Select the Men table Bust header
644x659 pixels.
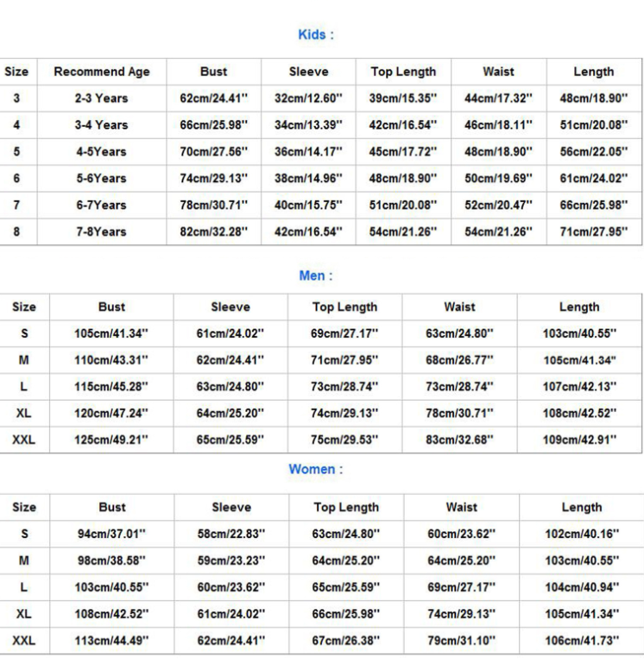click(111, 307)
